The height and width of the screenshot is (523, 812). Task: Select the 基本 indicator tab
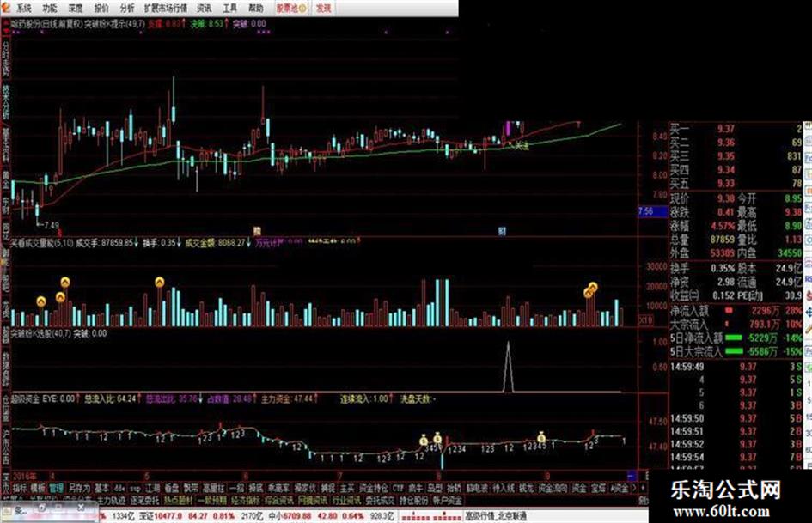[102, 489]
